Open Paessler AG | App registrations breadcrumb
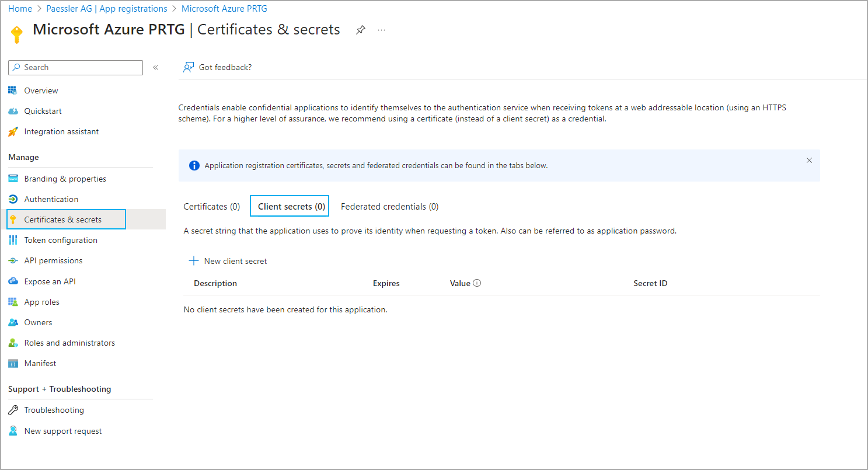 107,9
